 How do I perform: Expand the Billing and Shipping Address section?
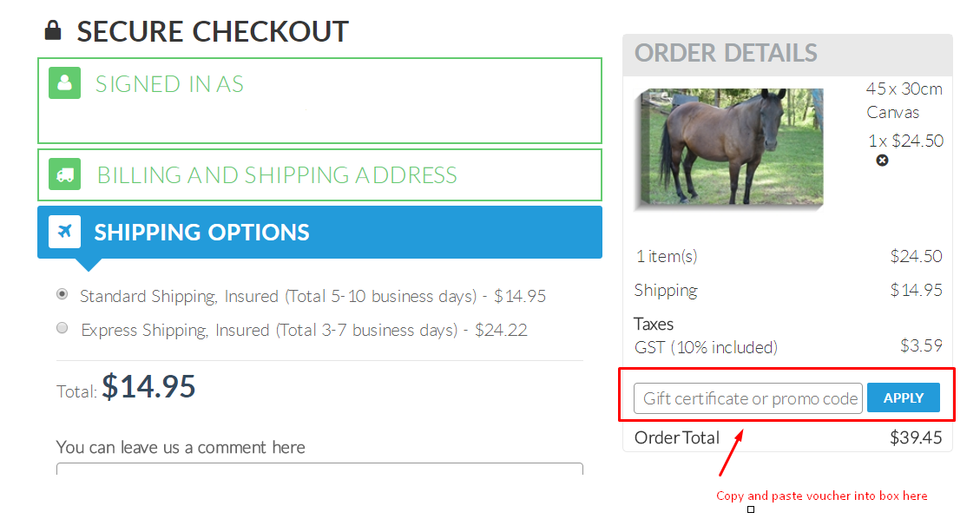320,175
